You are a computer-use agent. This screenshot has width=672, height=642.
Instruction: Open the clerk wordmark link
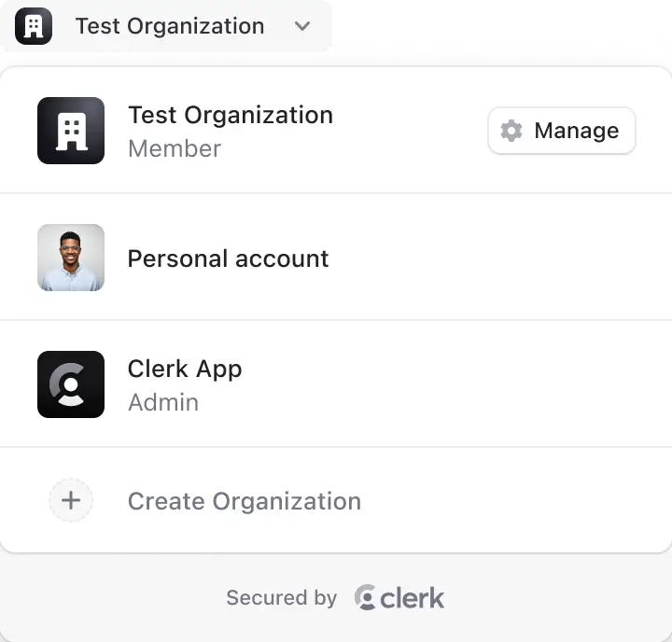[x=413, y=598]
